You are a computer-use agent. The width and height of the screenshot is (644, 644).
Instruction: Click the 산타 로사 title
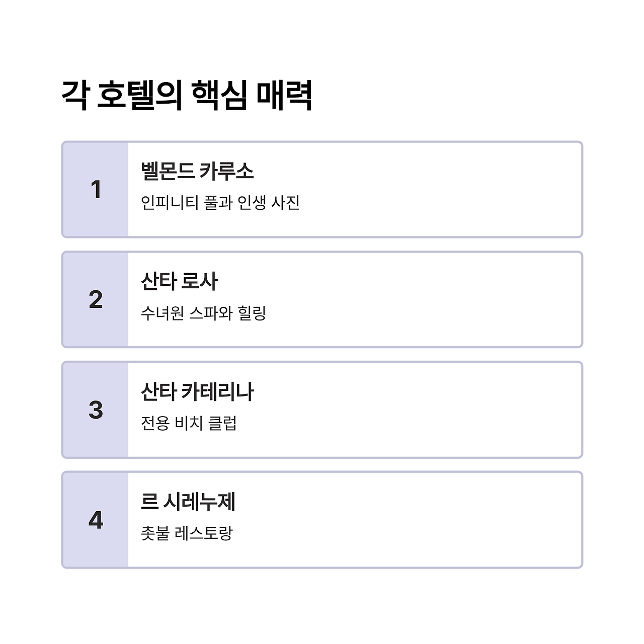click(179, 281)
